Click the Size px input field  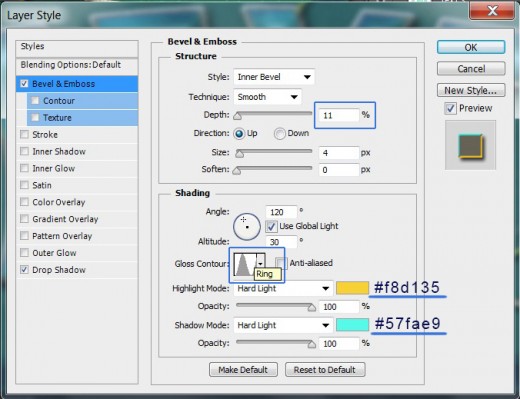[x=339, y=153]
